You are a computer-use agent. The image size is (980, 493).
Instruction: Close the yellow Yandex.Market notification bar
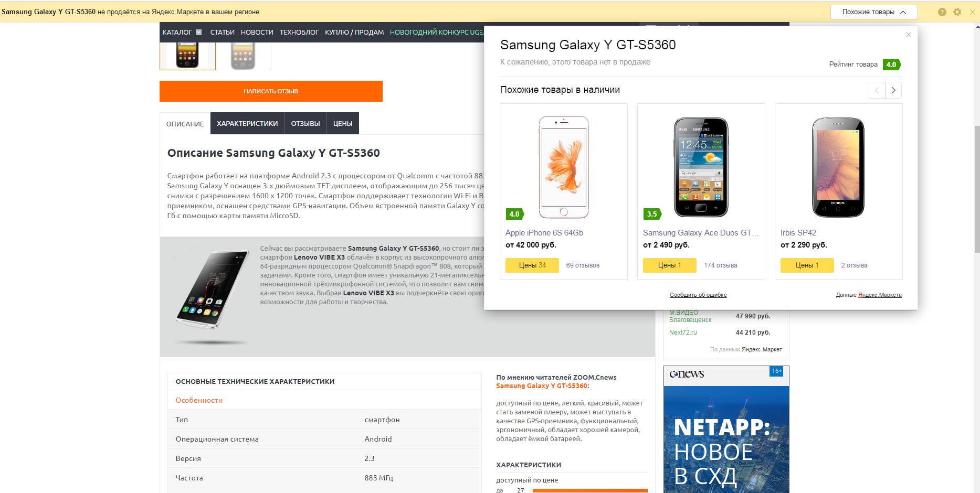[973, 12]
